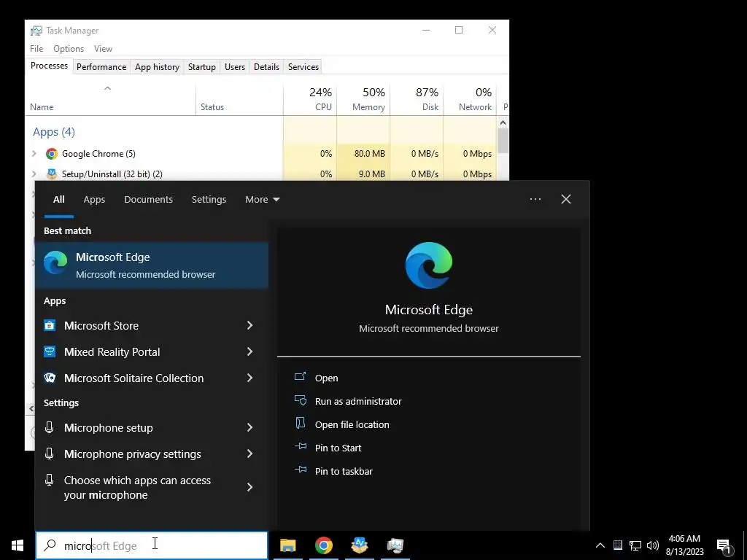This screenshot has width=747, height=560.
Task: Sort processes by Disk column
Action: point(417,99)
